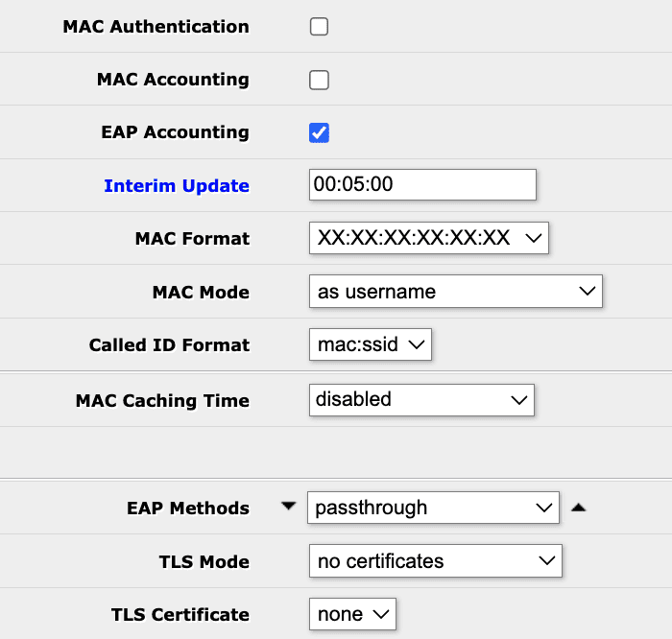The height and width of the screenshot is (639, 672).
Task: Click the chevron in TLS Certificate box
Action: (x=381, y=615)
